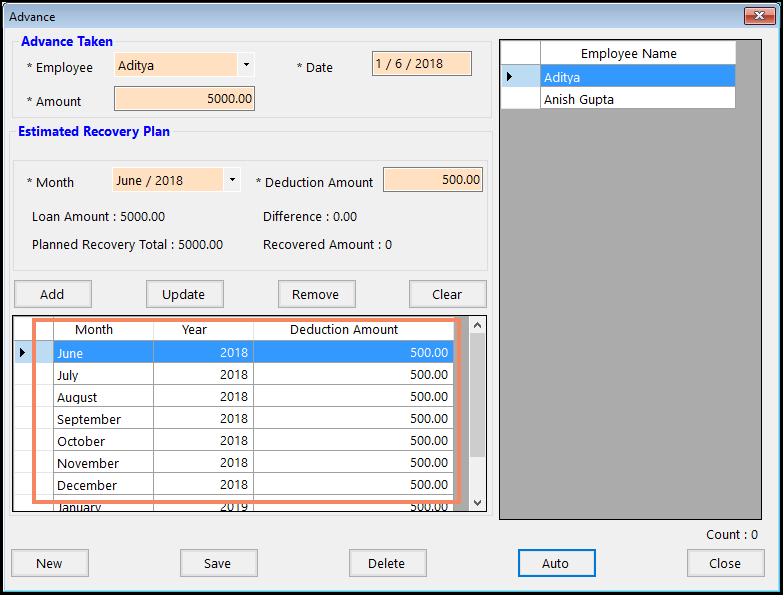The height and width of the screenshot is (595, 783).
Task: Select the December row month cell
Action: pyautogui.click(x=103, y=484)
